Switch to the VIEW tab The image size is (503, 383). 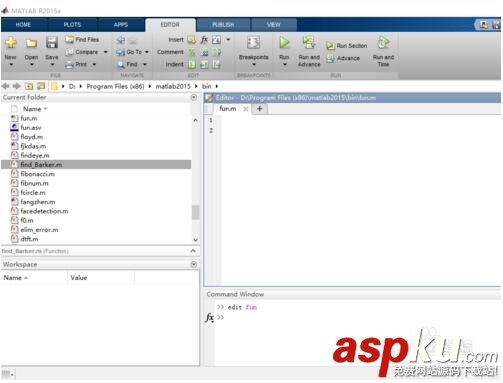pos(274,25)
